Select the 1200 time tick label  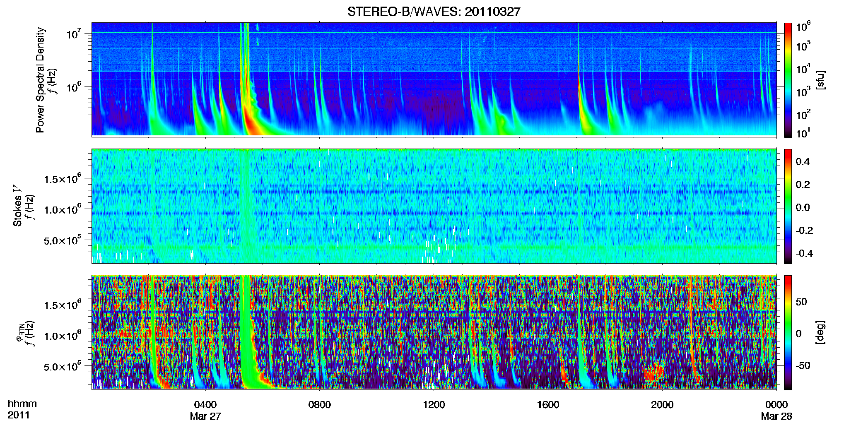tap(434, 404)
